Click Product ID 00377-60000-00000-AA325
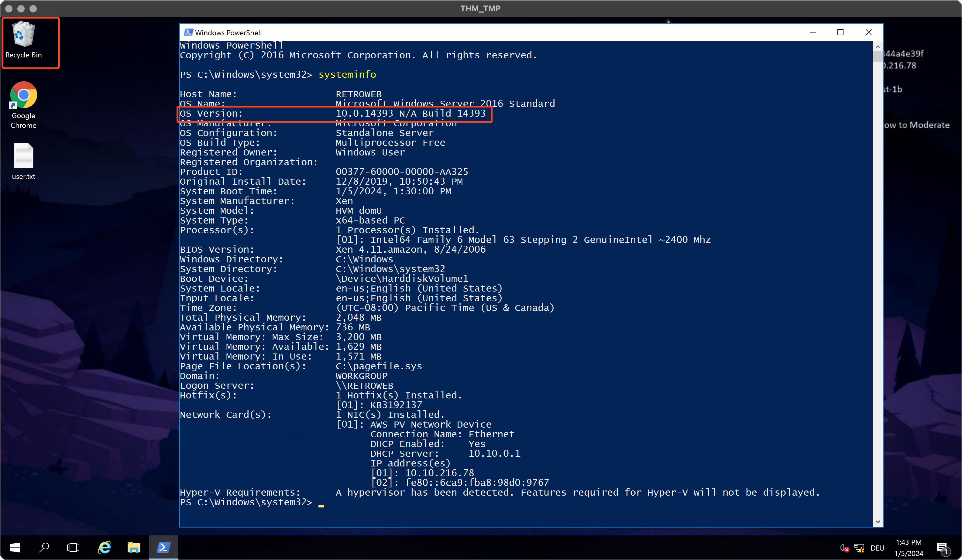This screenshot has width=962, height=560. click(x=402, y=172)
